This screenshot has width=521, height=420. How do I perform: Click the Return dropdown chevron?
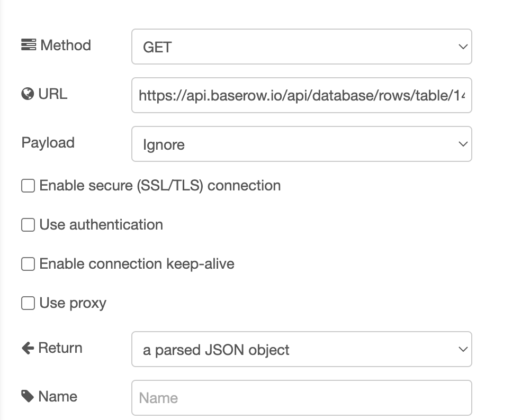coord(463,349)
